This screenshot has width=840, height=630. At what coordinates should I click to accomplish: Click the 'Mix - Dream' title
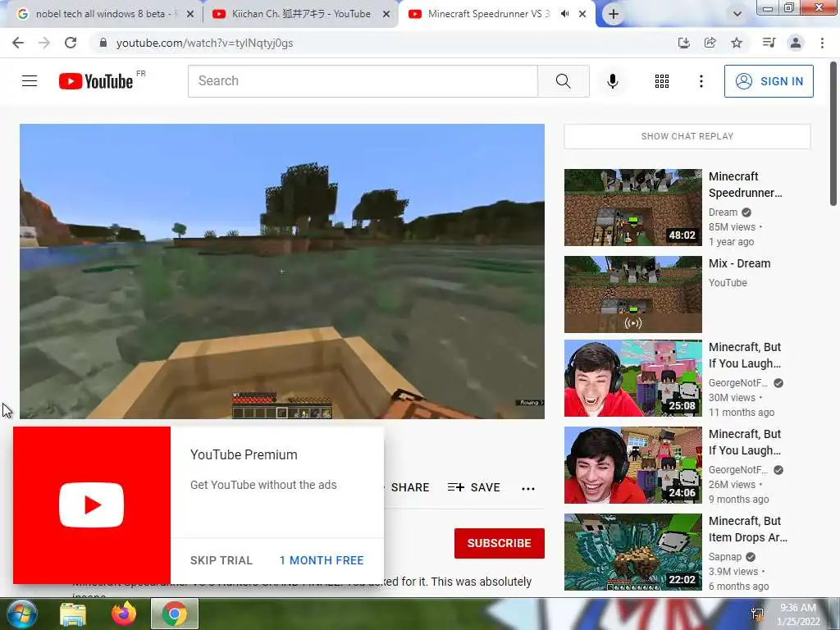739,263
